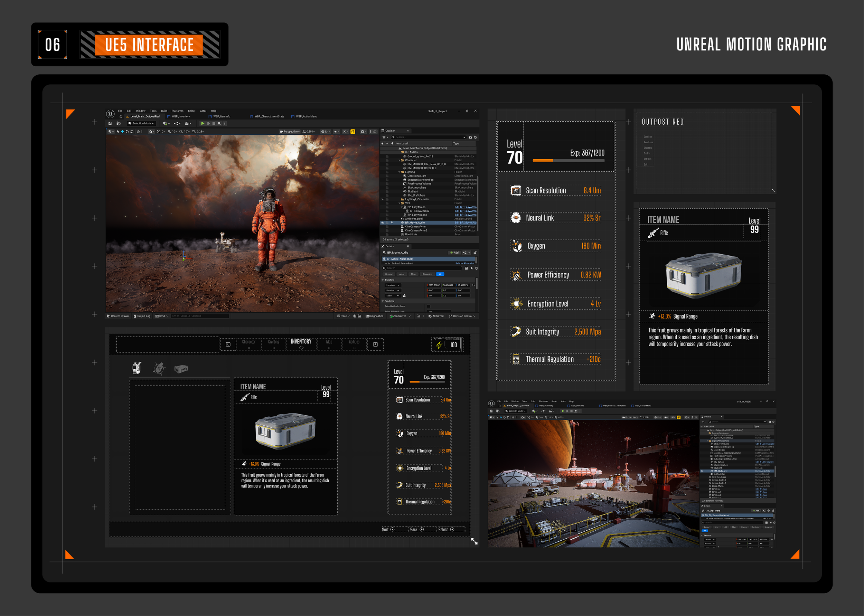
Task: Click the eye column header in top Outliner
Action: (x=383, y=144)
